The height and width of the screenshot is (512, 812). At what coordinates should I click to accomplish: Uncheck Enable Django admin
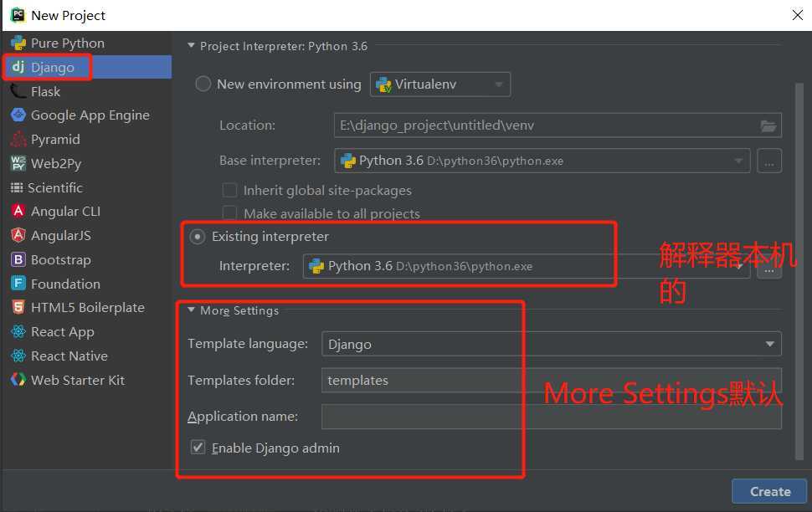[x=198, y=448]
